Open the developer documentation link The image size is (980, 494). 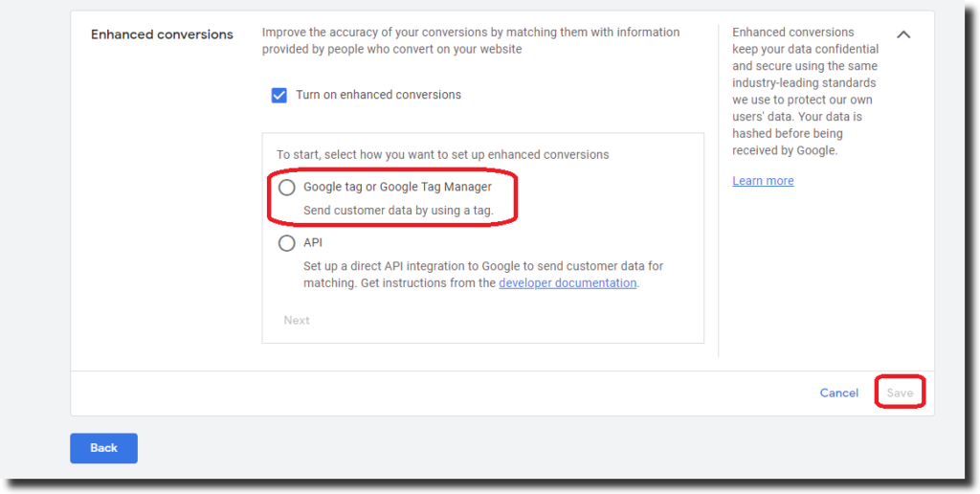pyautogui.click(x=568, y=283)
